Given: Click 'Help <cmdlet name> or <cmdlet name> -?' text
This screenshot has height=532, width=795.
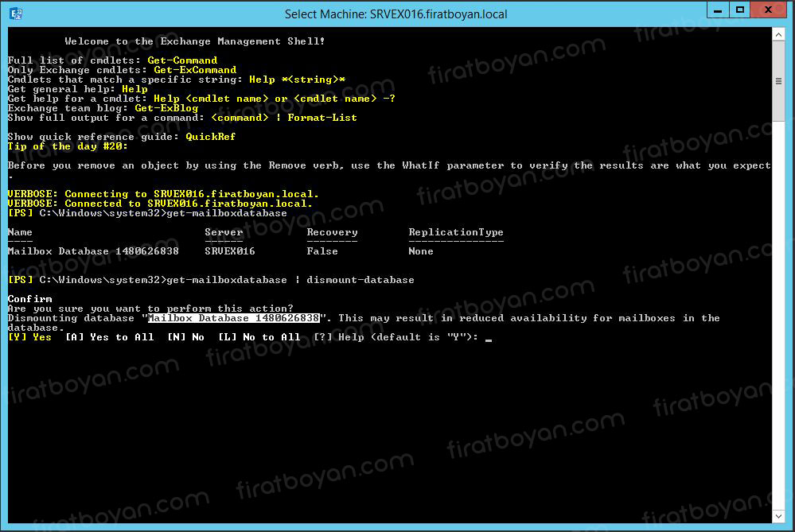Looking at the screenshot, I should click(x=275, y=99).
